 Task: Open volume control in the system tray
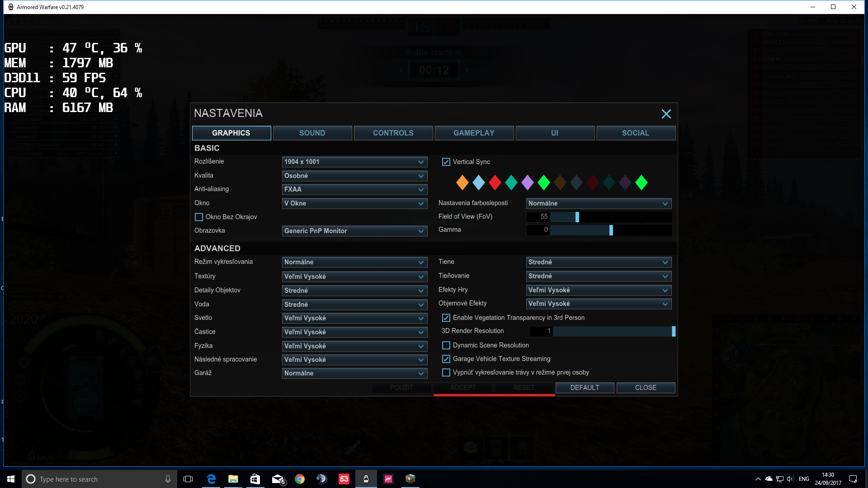pyautogui.click(x=790, y=479)
